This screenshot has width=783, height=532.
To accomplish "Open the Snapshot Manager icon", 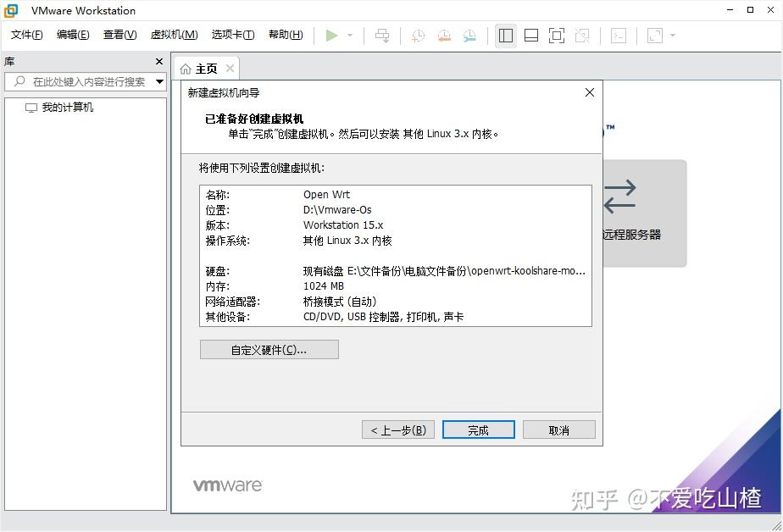I will pyautogui.click(x=469, y=36).
